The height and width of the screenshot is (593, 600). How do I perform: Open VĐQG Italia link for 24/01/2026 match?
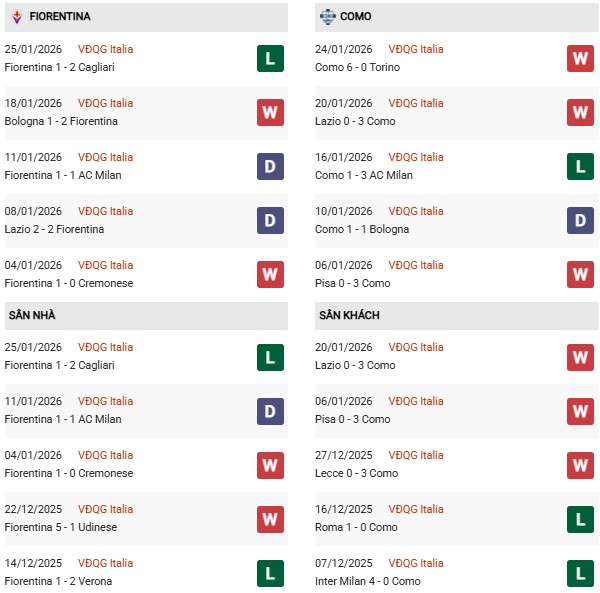416,49
